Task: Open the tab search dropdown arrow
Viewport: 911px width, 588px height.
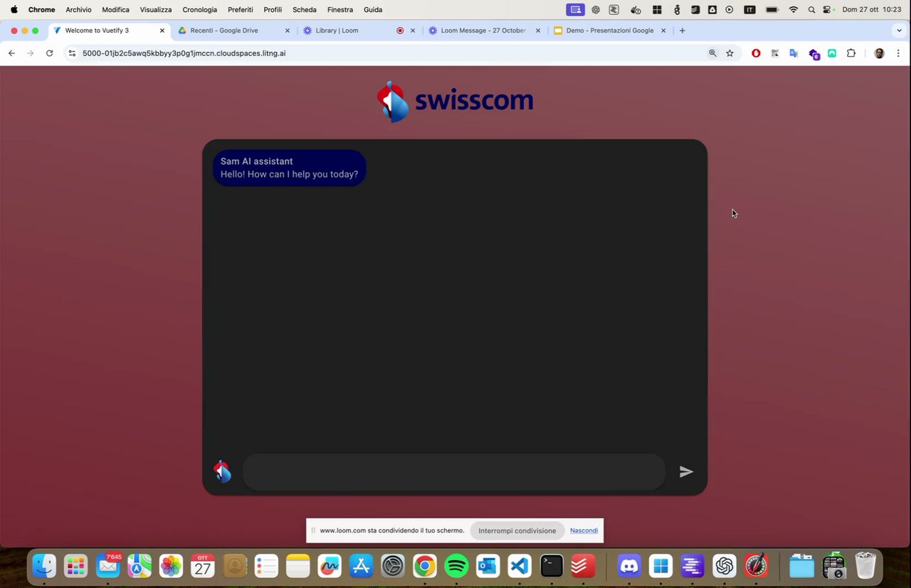Action: pyautogui.click(x=900, y=31)
